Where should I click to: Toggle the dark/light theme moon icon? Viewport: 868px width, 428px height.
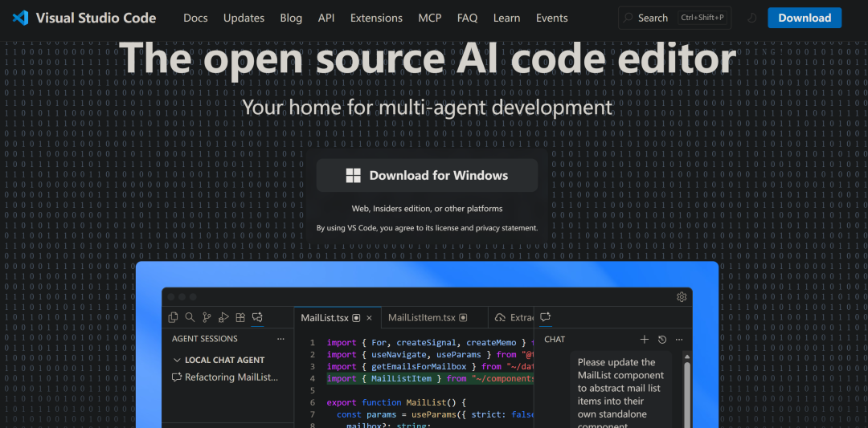click(751, 18)
